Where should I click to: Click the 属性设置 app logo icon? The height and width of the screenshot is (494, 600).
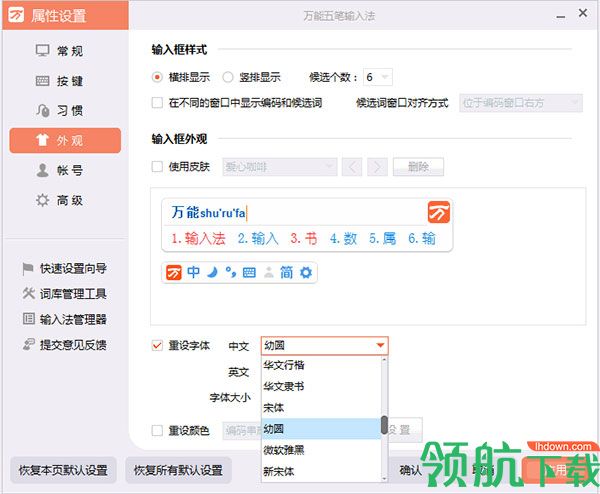coord(16,15)
